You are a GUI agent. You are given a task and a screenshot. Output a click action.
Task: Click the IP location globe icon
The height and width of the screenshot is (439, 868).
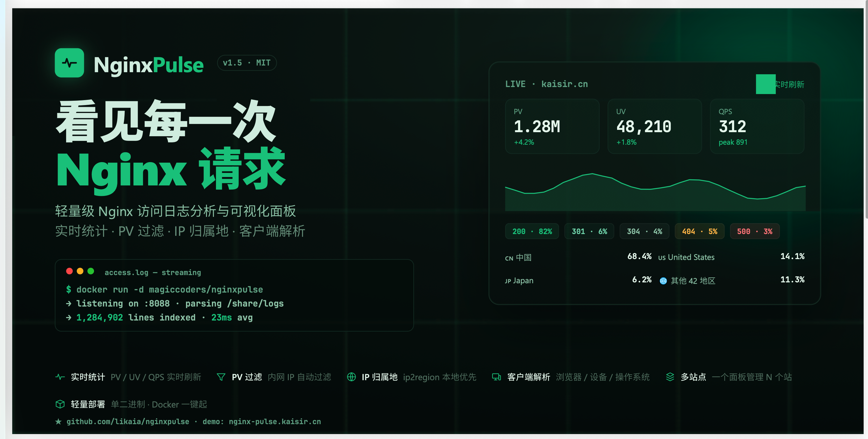pyautogui.click(x=351, y=377)
